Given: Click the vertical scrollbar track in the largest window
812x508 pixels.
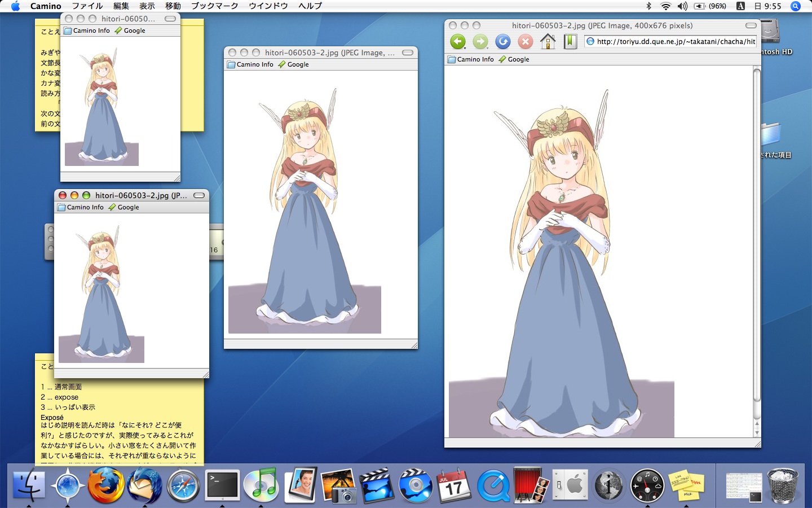Looking at the screenshot, I should [x=757, y=243].
